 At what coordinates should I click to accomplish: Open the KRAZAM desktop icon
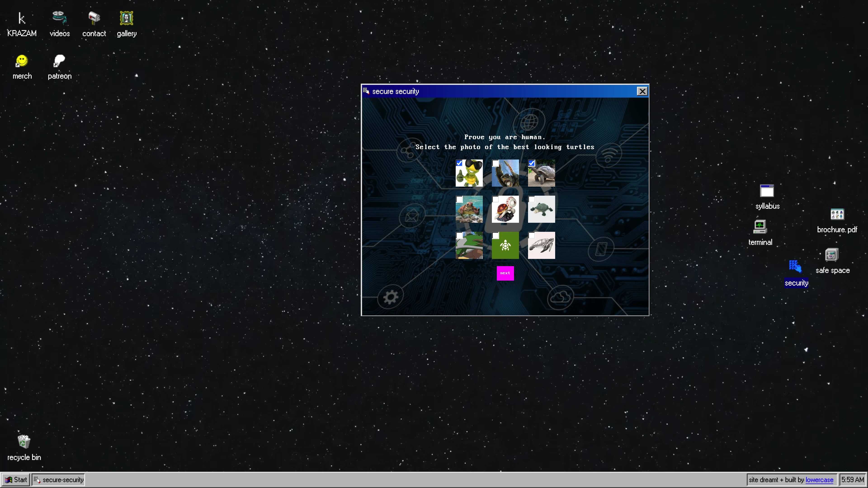click(21, 19)
